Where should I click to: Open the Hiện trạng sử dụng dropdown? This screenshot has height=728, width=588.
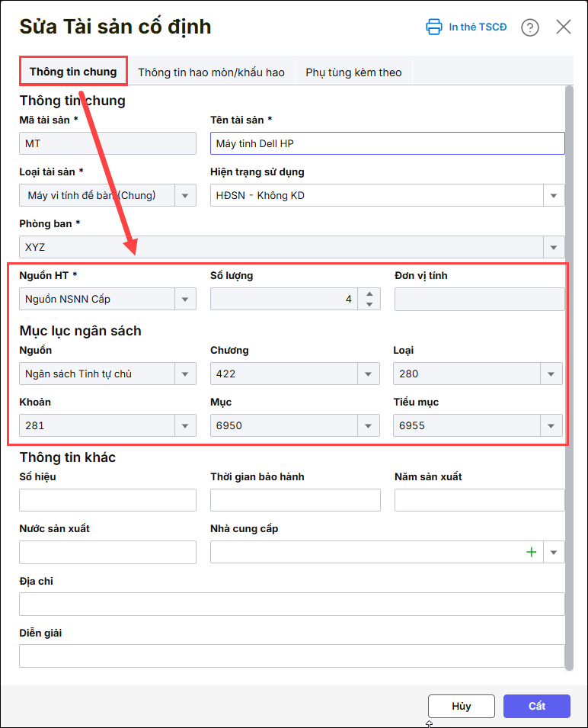(x=554, y=195)
